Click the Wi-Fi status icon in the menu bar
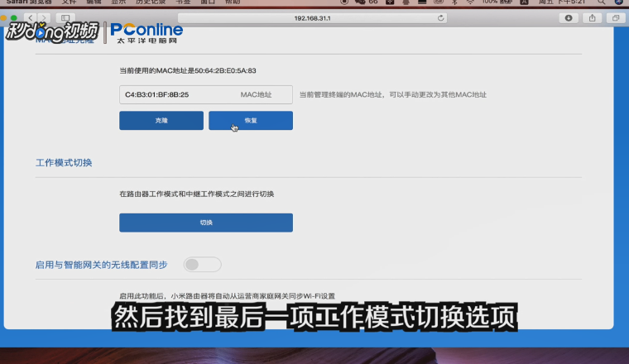The image size is (629, 364). (470, 2)
